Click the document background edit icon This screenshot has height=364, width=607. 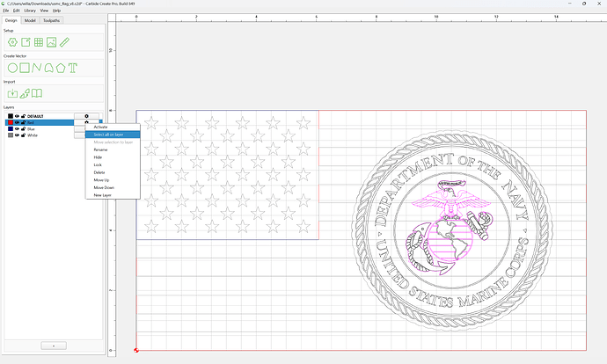[26, 42]
